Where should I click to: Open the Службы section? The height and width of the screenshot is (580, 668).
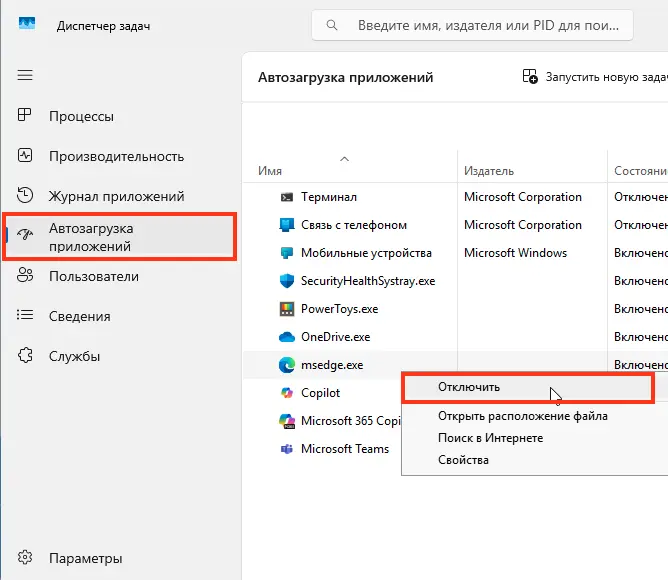pyautogui.click(x=75, y=356)
